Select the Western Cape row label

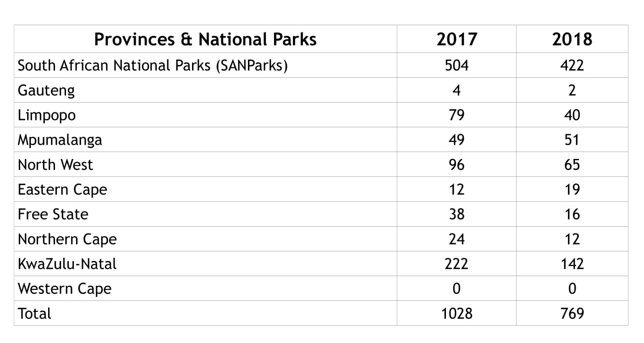click(64, 289)
